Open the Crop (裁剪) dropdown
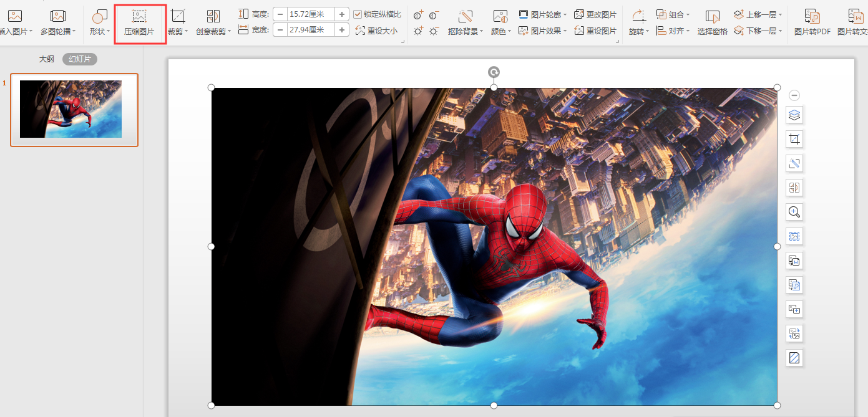Image resolution: width=868 pixels, height=417 pixels. pyautogui.click(x=178, y=22)
